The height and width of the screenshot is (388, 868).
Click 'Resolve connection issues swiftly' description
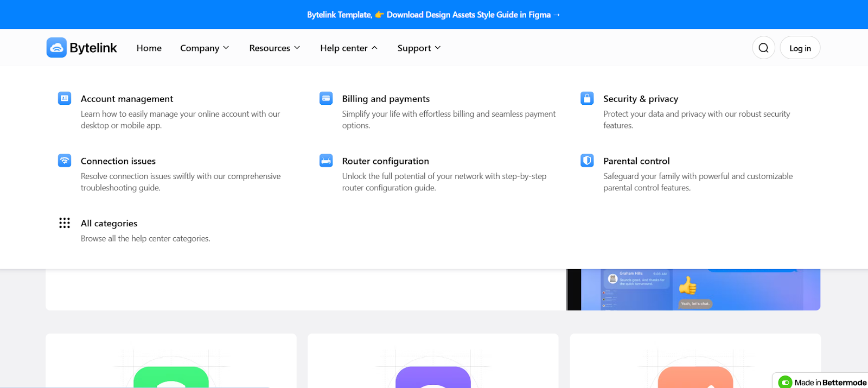tap(181, 182)
